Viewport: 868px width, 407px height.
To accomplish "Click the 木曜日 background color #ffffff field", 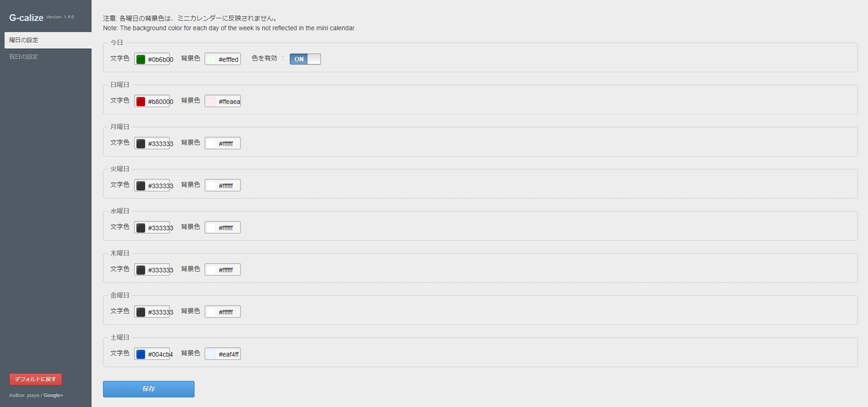I will tap(223, 270).
